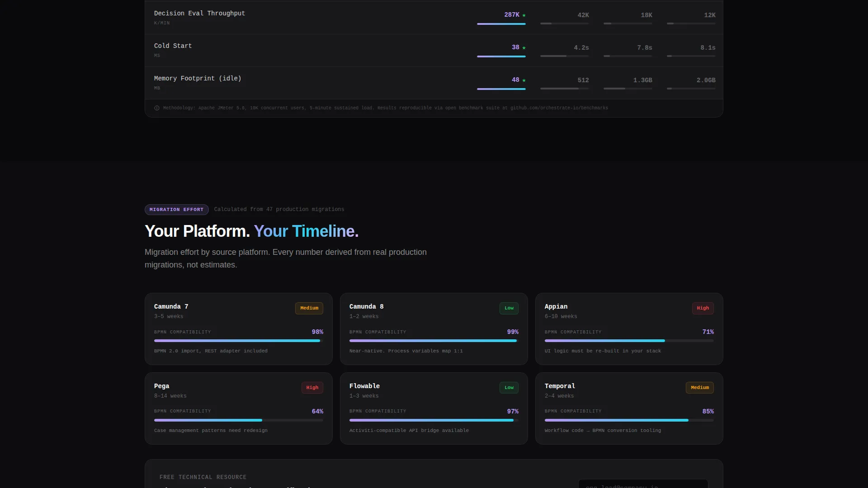Click the 287K throughput bar

[x=501, y=23]
